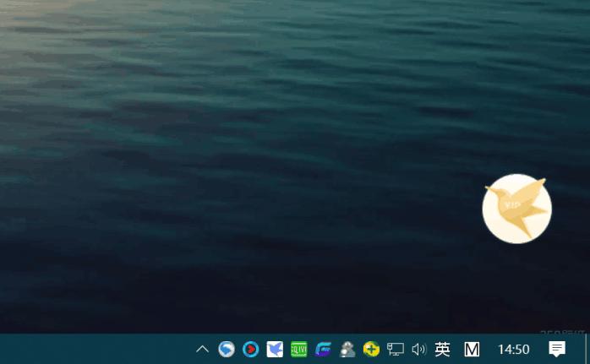Open the calendar from the 14:50 clock
Image resolution: width=590 pixels, height=364 pixels.
(x=513, y=349)
